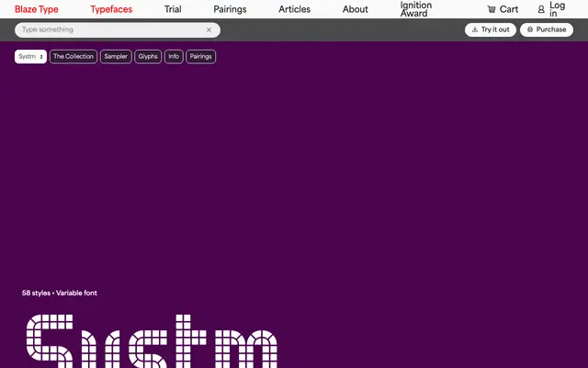Jump to The Collection section

click(x=73, y=57)
